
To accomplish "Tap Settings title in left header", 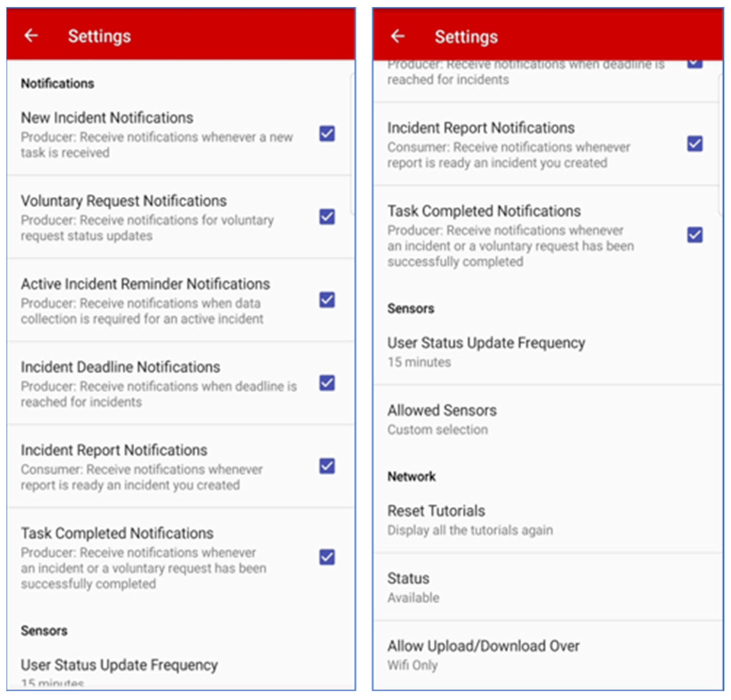I will click(x=99, y=36).
